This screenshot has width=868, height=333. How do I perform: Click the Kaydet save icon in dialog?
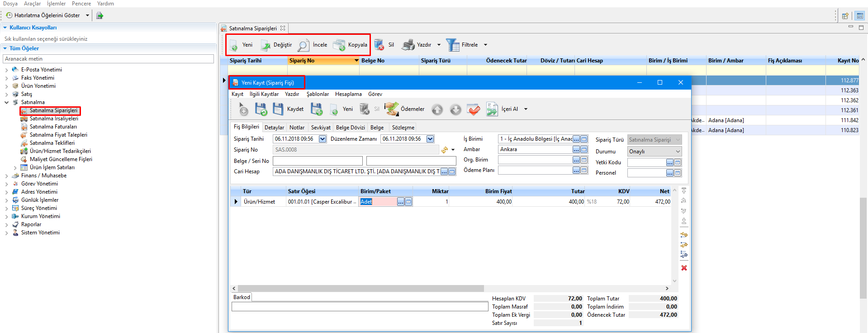(x=278, y=109)
